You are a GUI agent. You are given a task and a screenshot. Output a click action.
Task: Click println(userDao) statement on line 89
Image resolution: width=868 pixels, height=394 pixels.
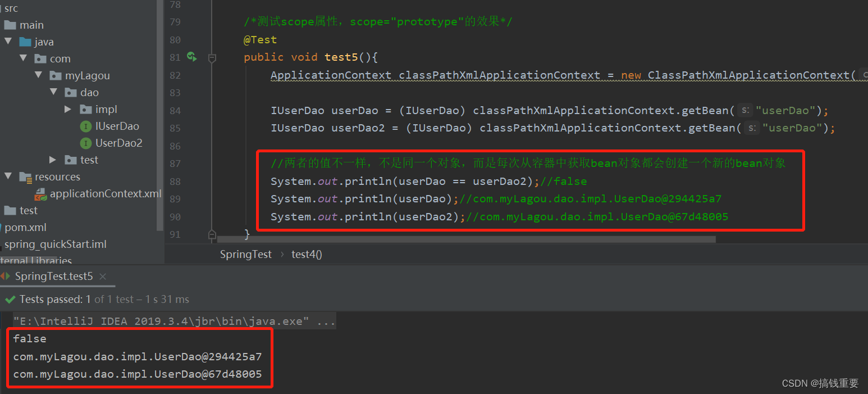click(x=365, y=199)
